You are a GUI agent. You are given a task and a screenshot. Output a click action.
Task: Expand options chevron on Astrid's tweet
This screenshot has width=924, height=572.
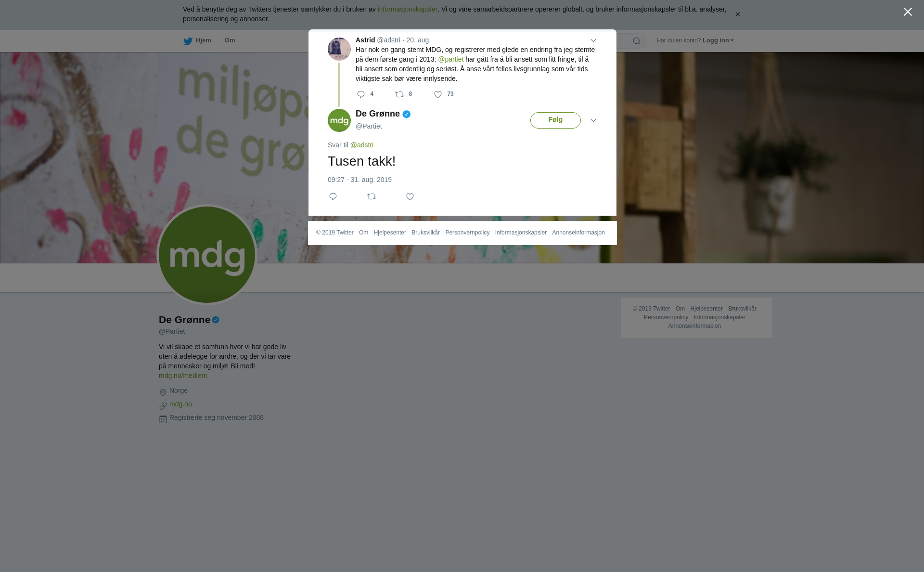click(593, 40)
